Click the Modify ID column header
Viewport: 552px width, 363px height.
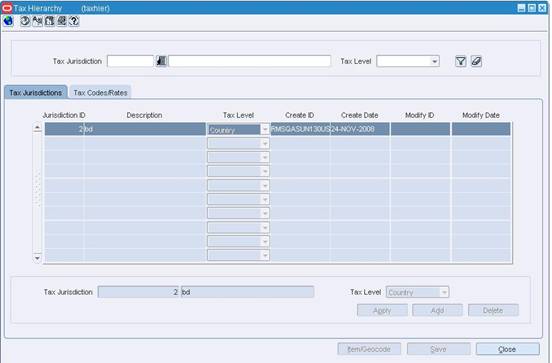click(x=420, y=115)
